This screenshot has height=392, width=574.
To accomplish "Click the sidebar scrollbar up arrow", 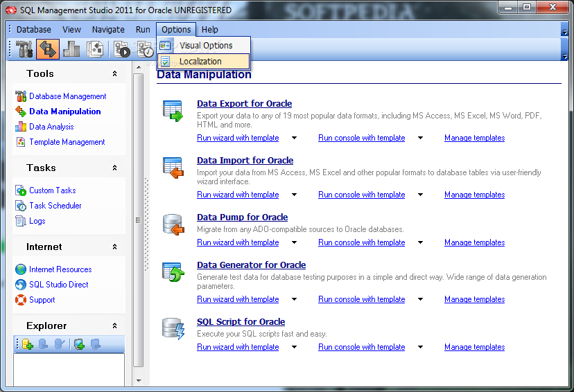I will (139, 67).
